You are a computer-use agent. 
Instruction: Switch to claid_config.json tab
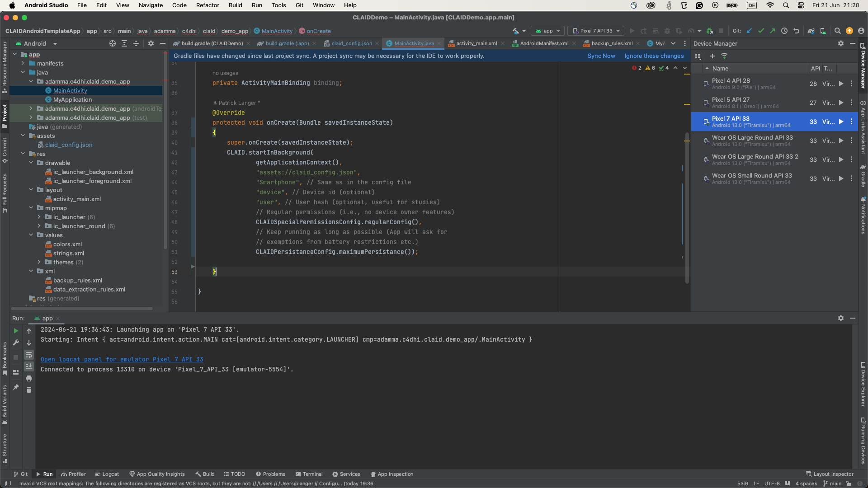click(x=351, y=44)
